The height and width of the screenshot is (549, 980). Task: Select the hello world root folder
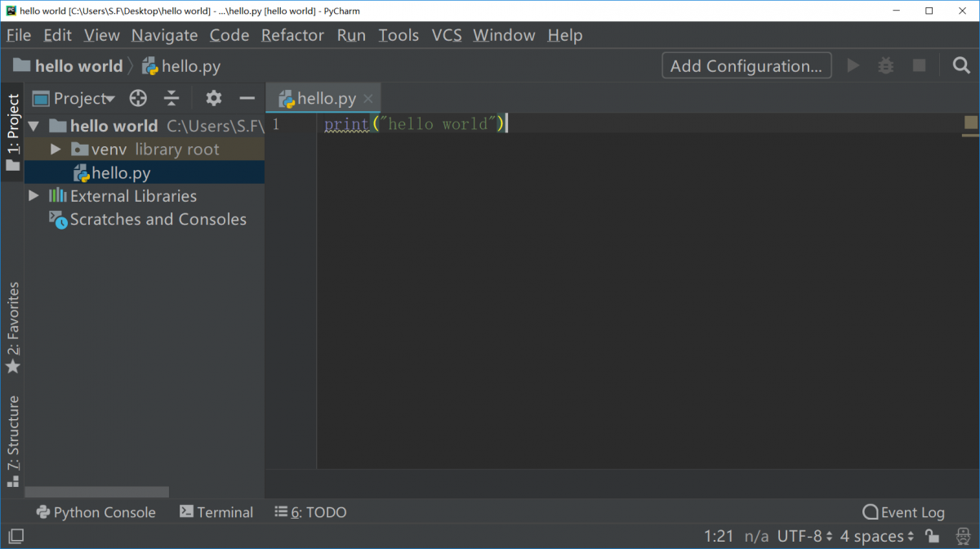145,126
